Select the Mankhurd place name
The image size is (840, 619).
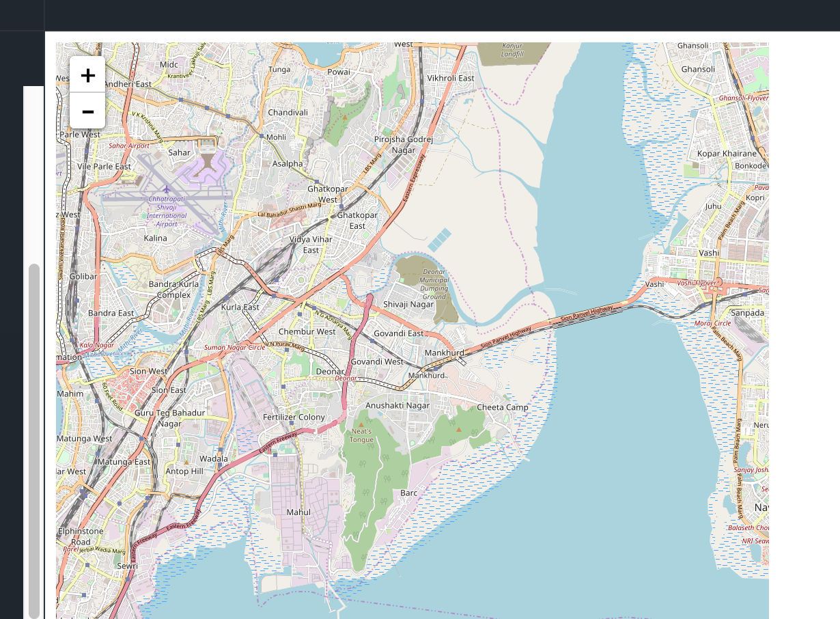click(x=445, y=353)
